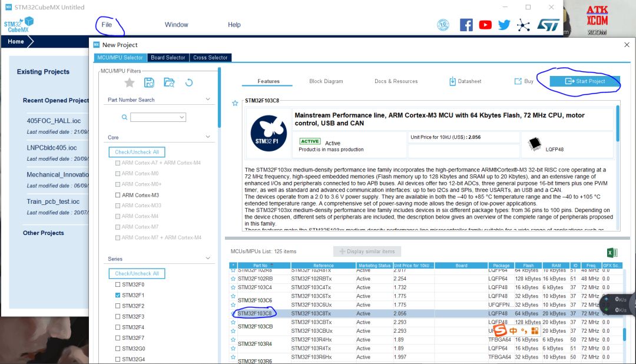The image size is (636, 364).
Task: Click the part number search magnifier icon
Action: click(x=124, y=117)
